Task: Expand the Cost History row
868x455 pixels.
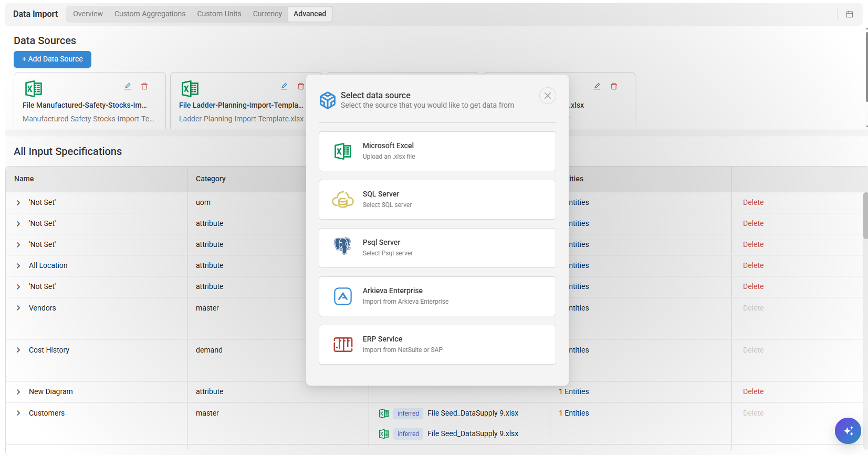Action: tap(18, 350)
